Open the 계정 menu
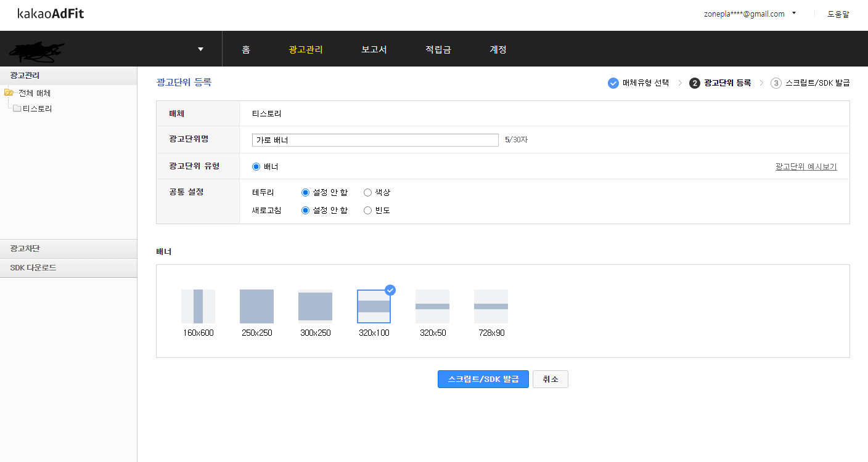 coord(498,50)
